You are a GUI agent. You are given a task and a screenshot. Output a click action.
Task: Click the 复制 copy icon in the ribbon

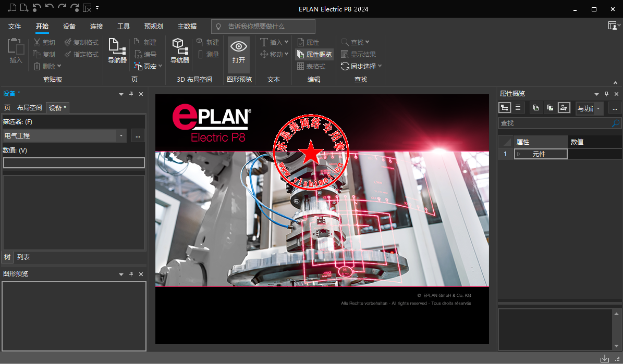click(x=37, y=54)
